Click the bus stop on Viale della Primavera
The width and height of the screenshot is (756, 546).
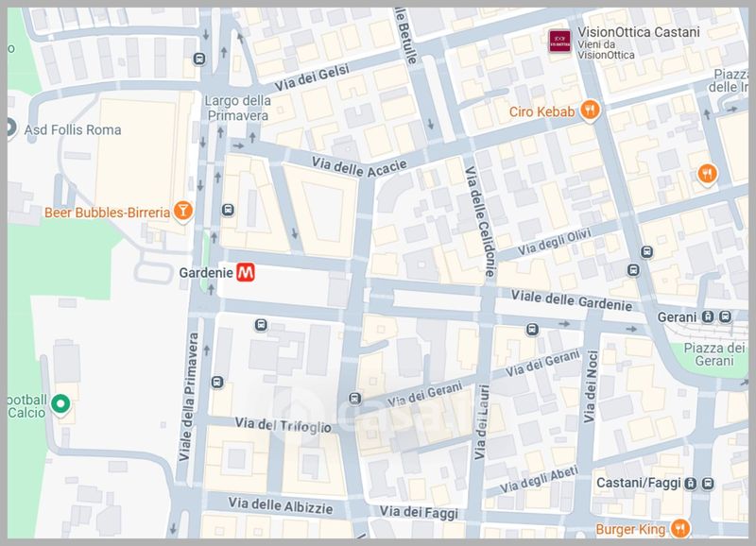[217, 383]
